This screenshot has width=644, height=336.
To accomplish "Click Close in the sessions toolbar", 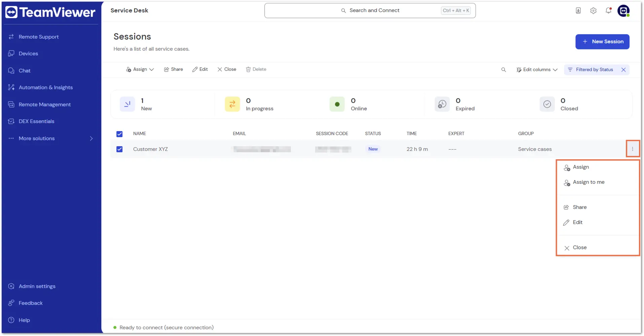I will click(x=227, y=69).
